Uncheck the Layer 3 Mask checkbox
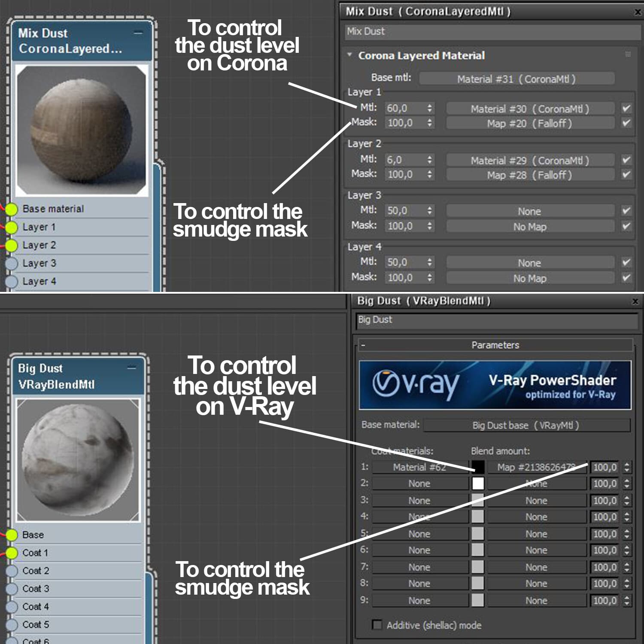Image resolution: width=644 pixels, height=644 pixels. pos(626,226)
